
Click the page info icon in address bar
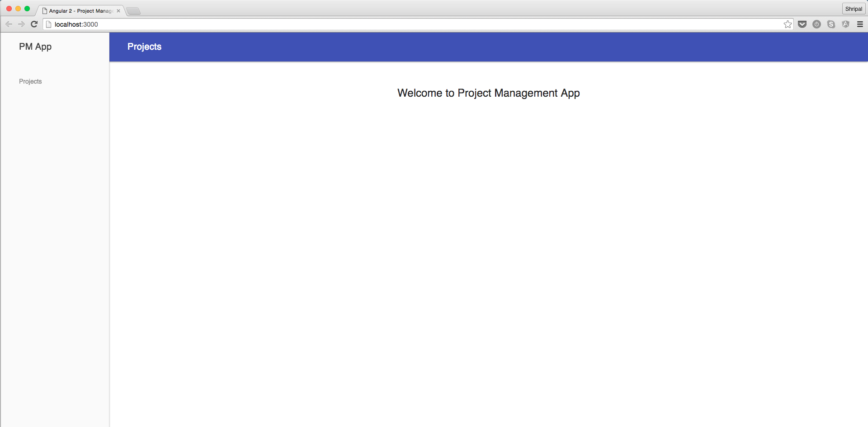coord(49,24)
